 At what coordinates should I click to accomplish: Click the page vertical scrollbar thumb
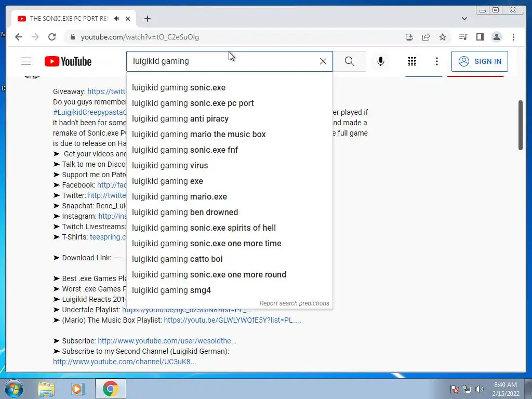(521, 125)
